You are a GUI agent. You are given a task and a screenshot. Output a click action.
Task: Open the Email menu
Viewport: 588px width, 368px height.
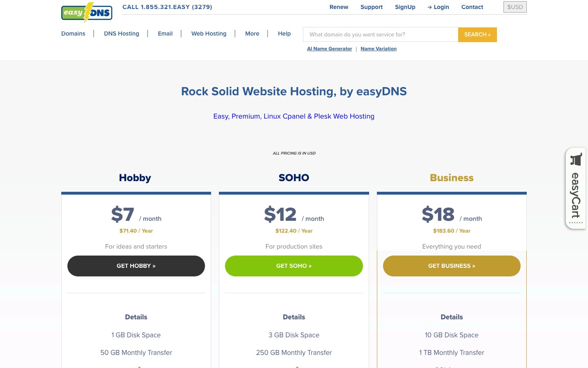(165, 34)
